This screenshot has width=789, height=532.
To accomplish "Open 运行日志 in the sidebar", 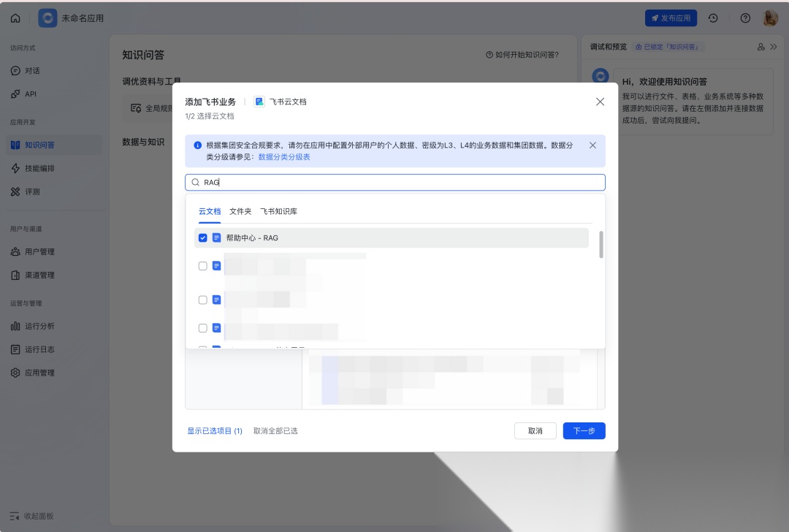I will (54, 349).
